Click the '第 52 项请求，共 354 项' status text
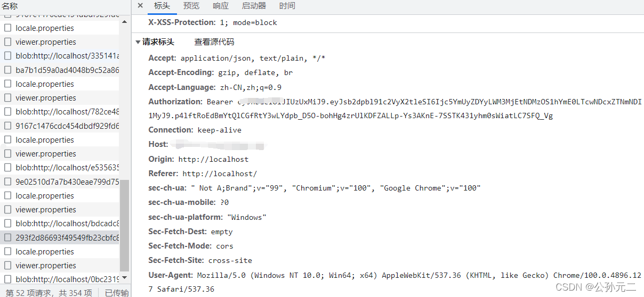The height and width of the screenshot is (297, 644). click(49, 292)
